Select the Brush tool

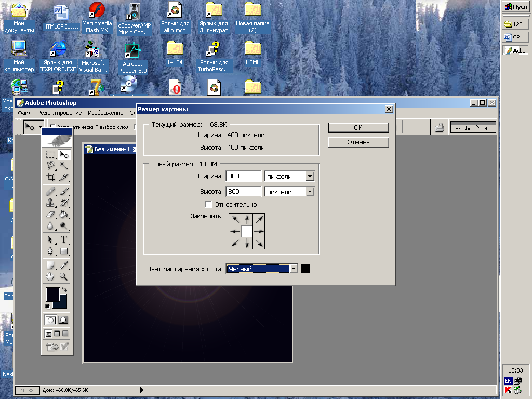pyautogui.click(x=64, y=191)
